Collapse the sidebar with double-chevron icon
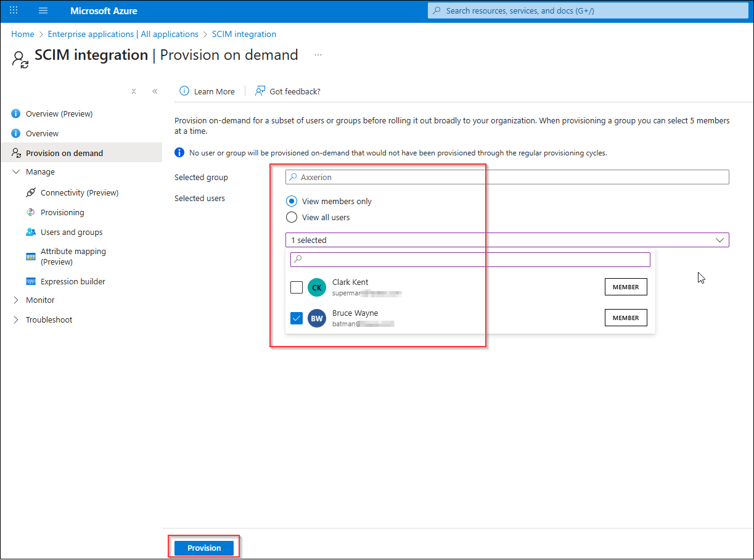The image size is (754, 560). click(155, 91)
